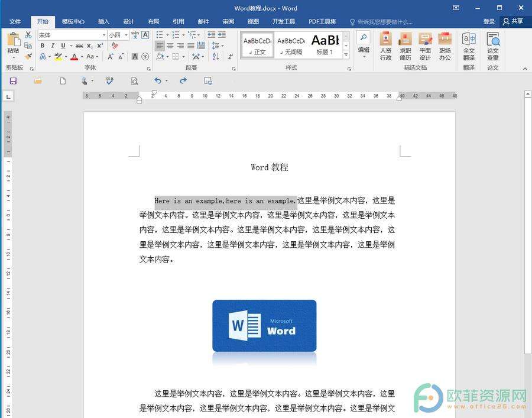Click the Paste (粘贴) clipboard icon
532x418 pixels.
[13, 39]
